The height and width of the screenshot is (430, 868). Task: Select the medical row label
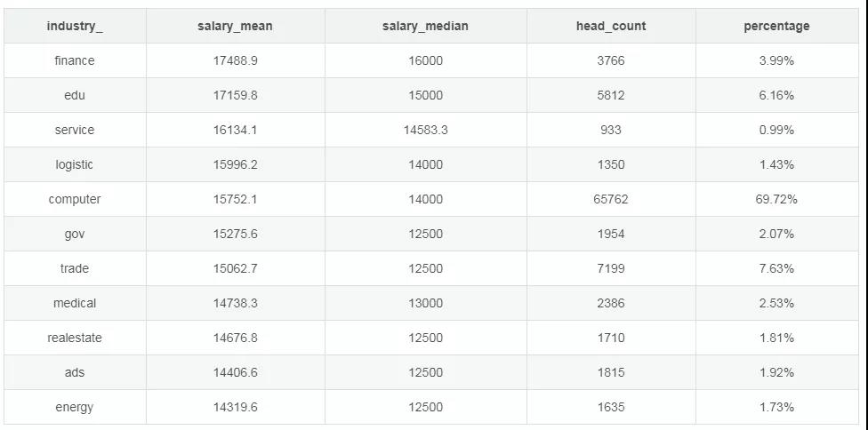click(75, 303)
